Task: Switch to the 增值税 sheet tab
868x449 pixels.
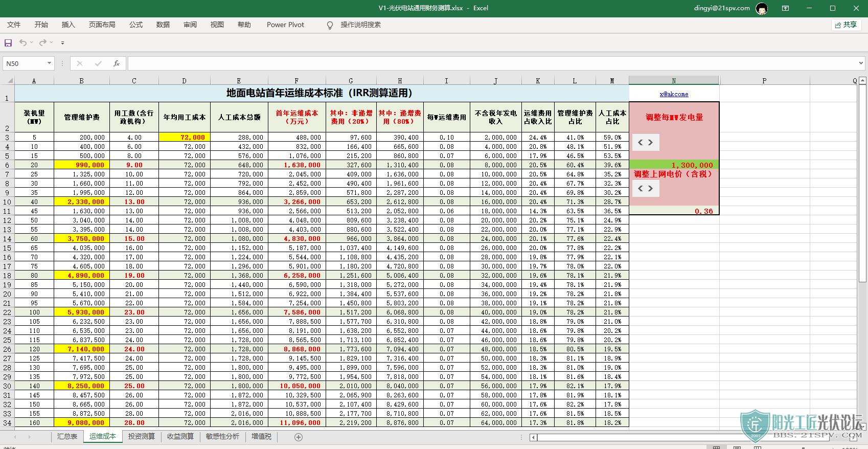Action: (x=262, y=437)
